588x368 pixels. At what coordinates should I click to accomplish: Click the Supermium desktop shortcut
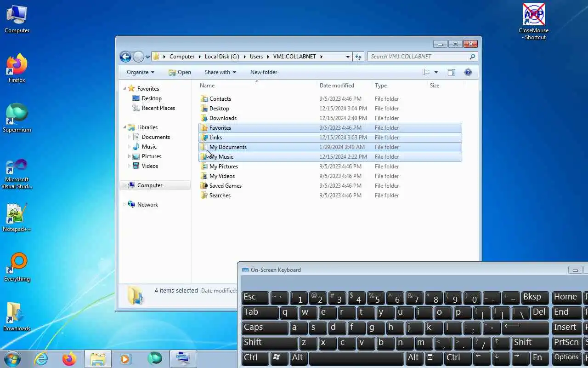17,118
